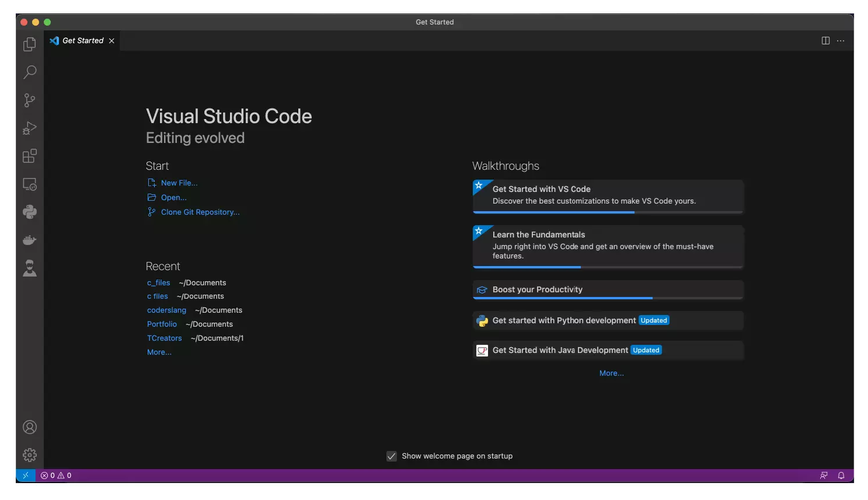Screen dimensions: 868x500
Task: Click the Open folder icon
Action: [x=152, y=197]
